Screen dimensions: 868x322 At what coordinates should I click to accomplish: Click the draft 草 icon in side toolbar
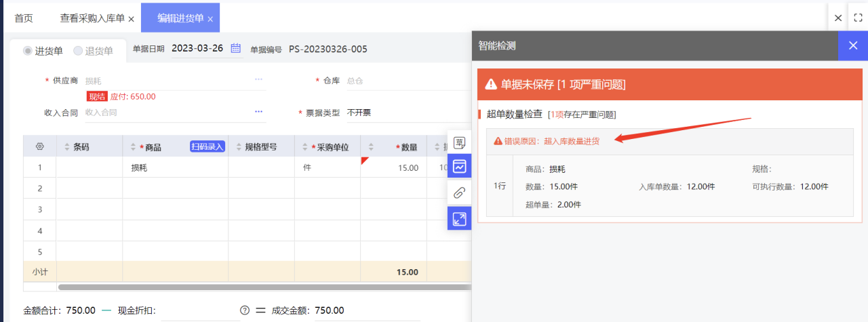point(459,142)
